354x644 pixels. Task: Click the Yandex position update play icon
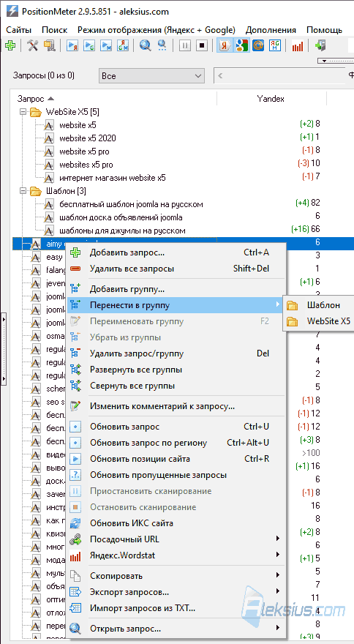click(72, 45)
